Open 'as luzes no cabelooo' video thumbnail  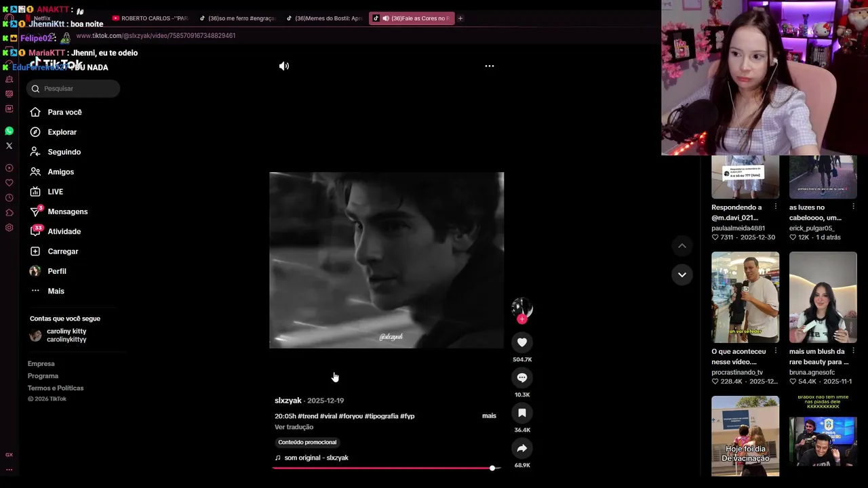click(823, 177)
